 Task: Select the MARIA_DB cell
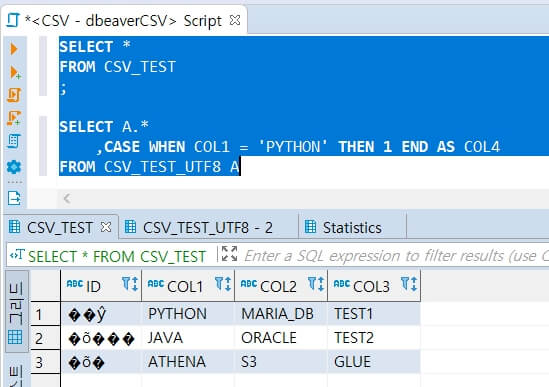point(281,314)
